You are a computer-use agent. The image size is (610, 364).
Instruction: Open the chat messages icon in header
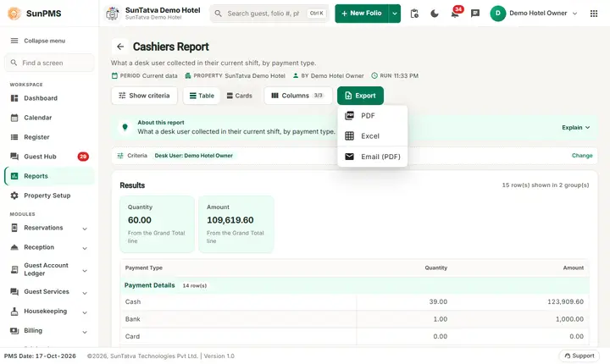pos(475,14)
